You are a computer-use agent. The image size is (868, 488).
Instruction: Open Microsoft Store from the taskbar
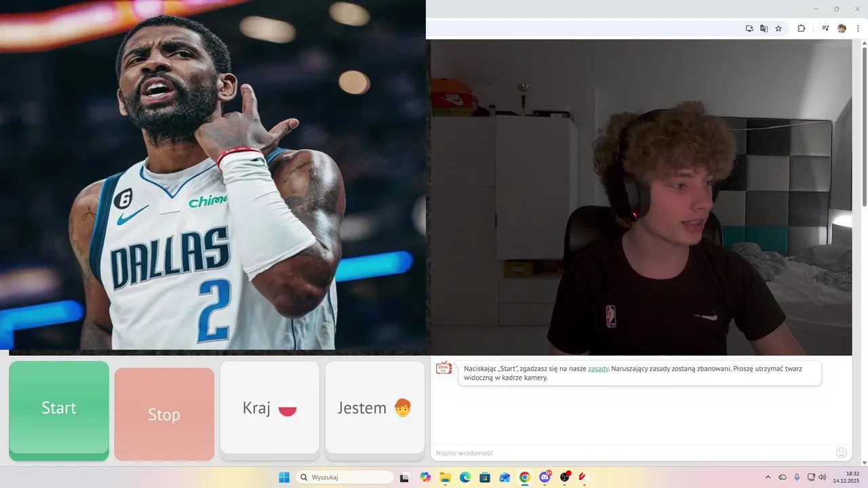(x=485, y=477)
